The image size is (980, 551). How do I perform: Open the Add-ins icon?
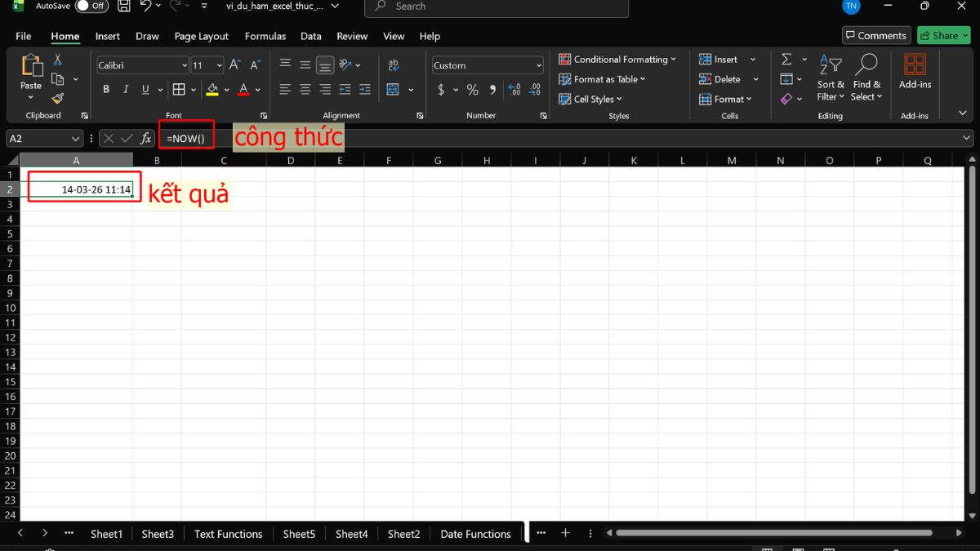[x=915, y=71]
